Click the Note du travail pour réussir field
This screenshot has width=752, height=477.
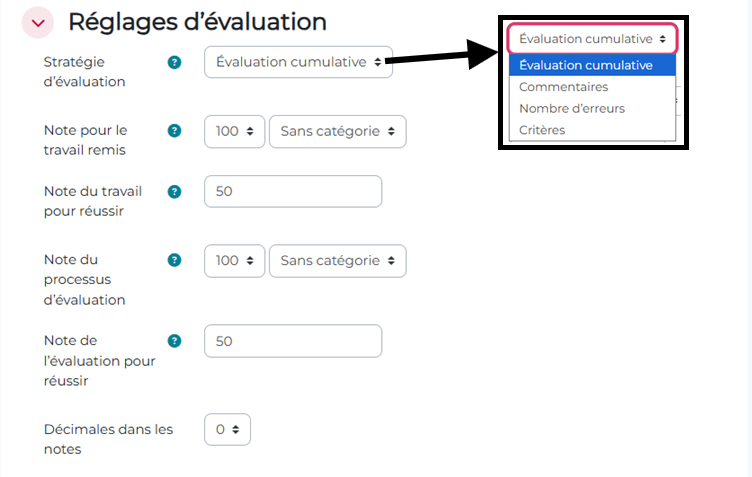pos(292,191)
